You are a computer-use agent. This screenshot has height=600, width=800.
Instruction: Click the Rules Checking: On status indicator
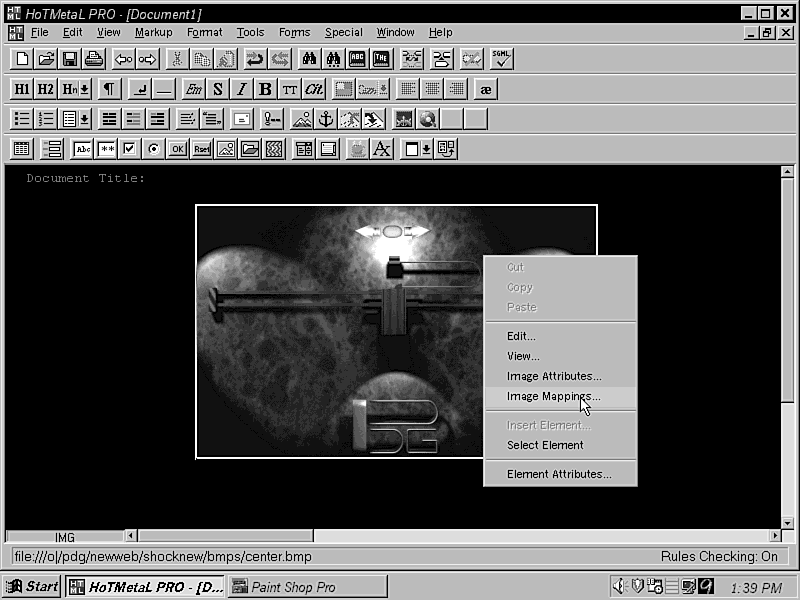719,557
